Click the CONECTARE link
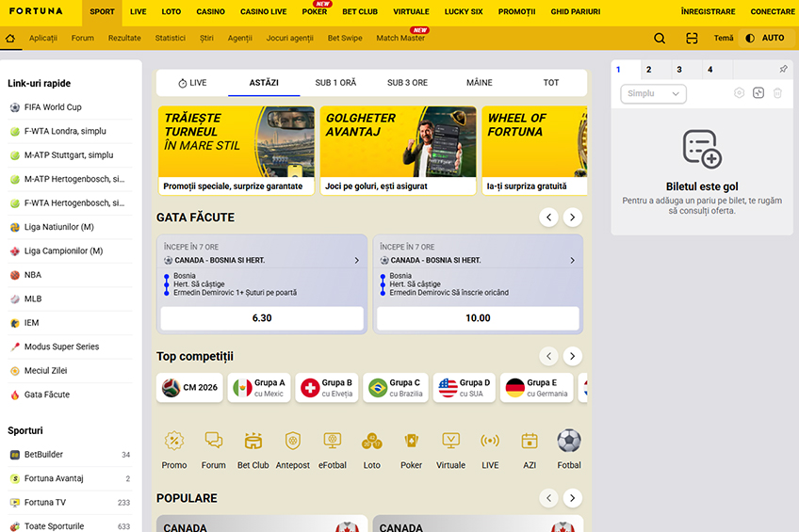 click(x=773, y=11)
